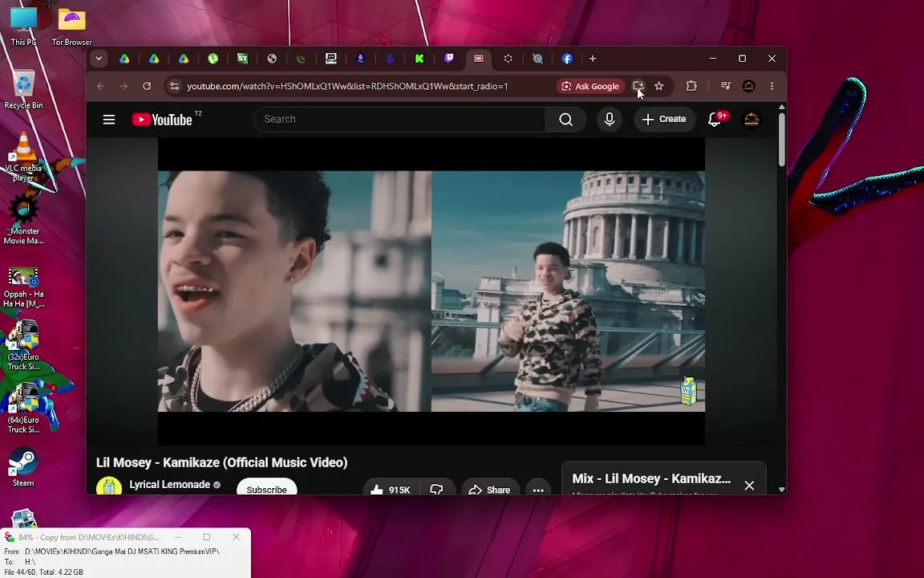Open Tor Browser desktop icon
The width and height of the screenshot is (924, 578).
click(72, 25)
